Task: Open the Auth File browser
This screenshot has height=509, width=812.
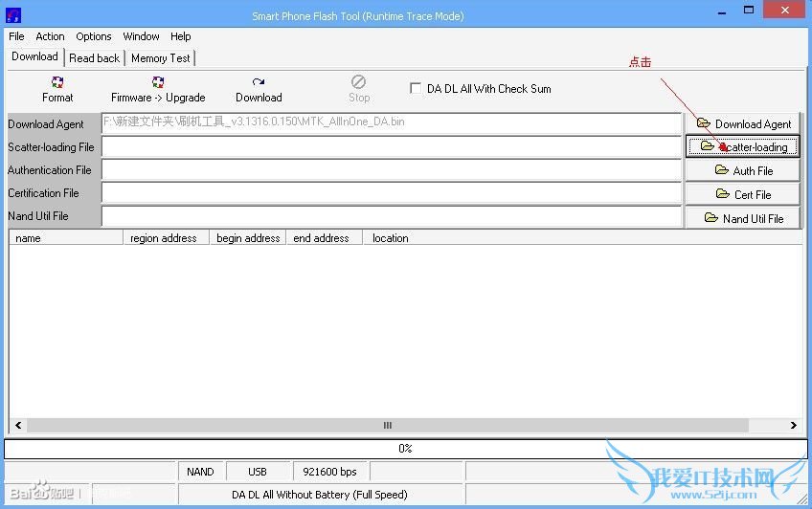Action: tap(743, 170)
